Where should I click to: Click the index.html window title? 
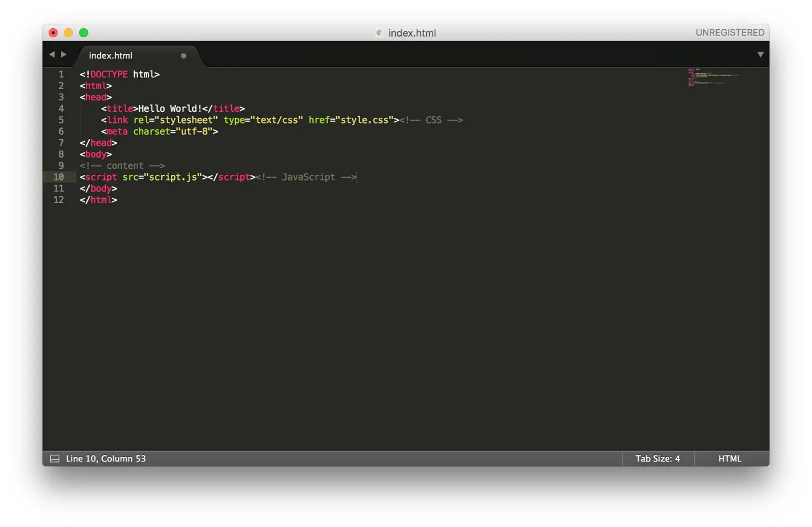click(412, 33)
